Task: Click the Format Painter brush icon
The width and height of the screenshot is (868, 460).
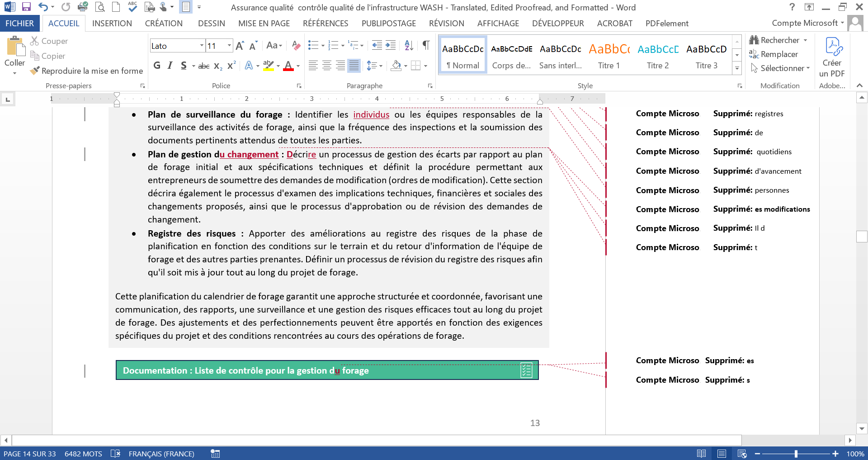Action: click(35, 71)
